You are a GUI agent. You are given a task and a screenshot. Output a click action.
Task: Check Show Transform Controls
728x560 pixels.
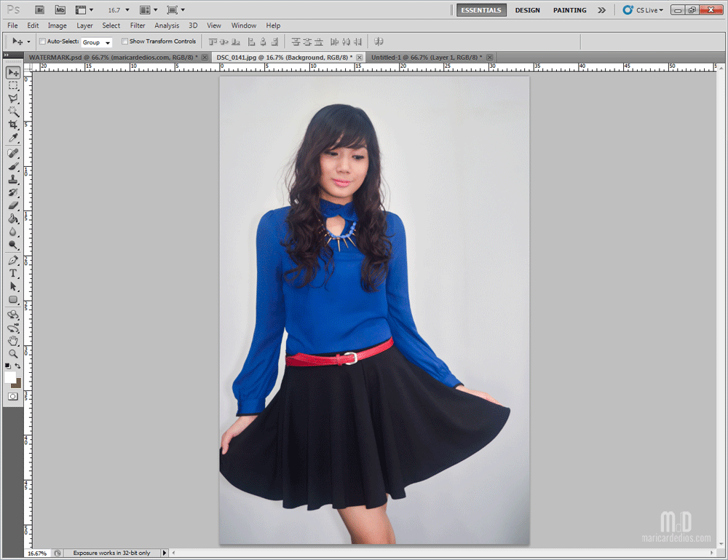[x=125, y=42]
